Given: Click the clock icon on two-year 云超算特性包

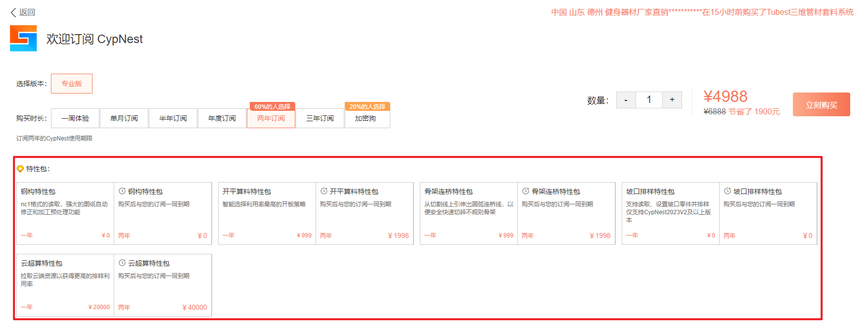Looking at the screenshot, I should coord(122,263).
